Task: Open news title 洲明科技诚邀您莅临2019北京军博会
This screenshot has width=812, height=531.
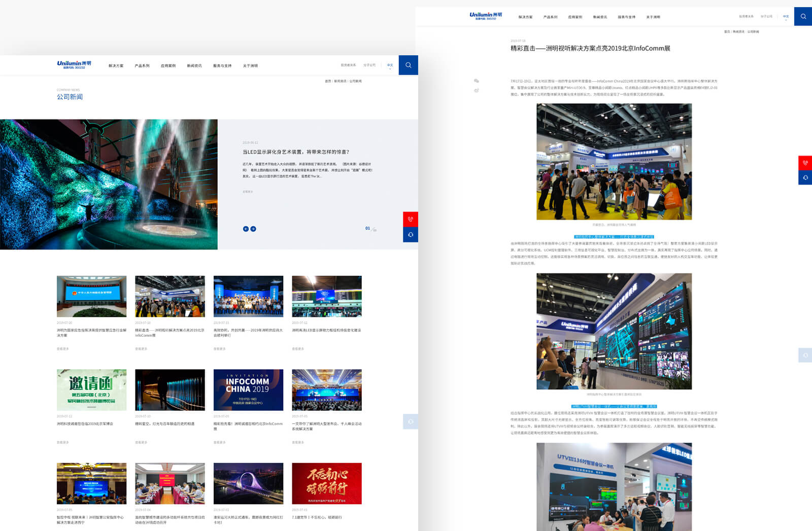Action: [85, 424]
